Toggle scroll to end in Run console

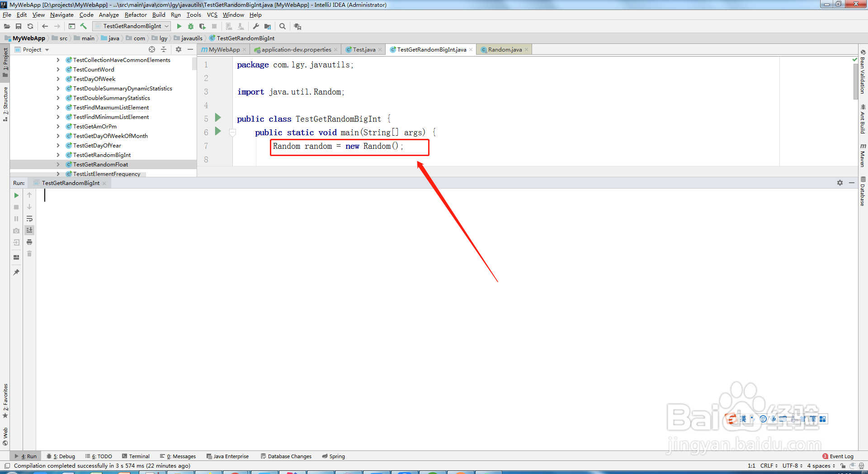(x=29, y=230)
